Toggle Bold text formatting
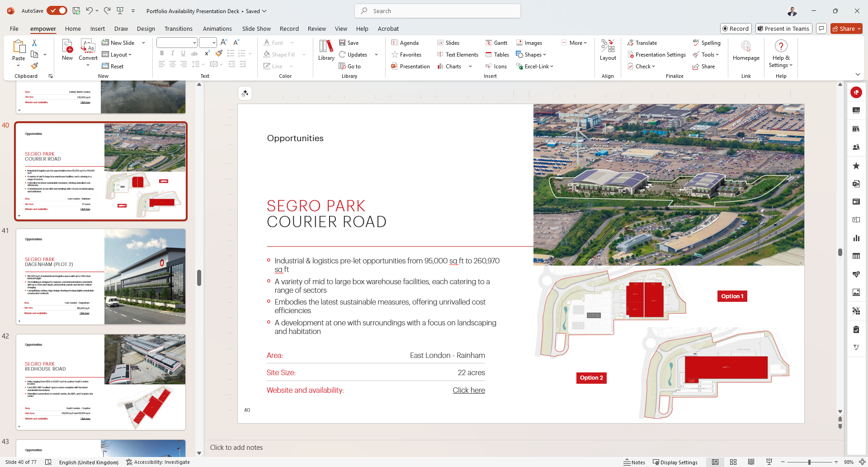 [162, 53]
